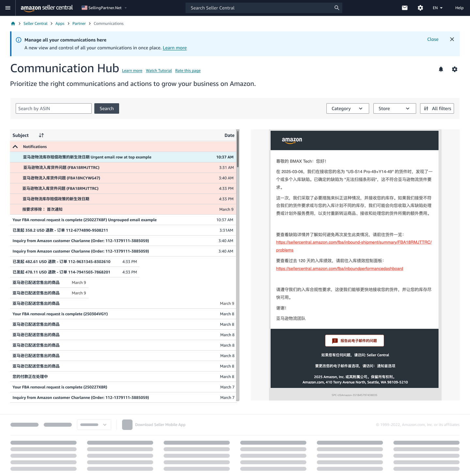The image size is (470, 476).
Task: Go to Apps breadcrumb
Action: click(60, 24)
